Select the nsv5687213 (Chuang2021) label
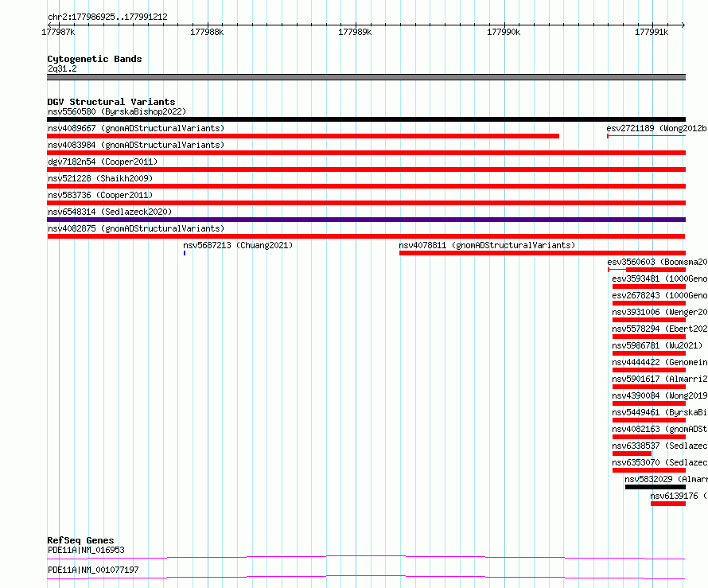This screenshot has width=708, height=588. (238, 245)
